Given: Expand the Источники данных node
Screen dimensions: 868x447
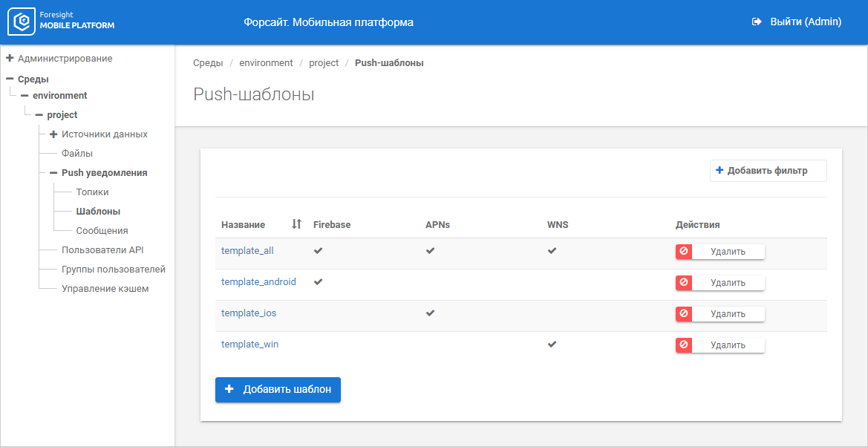Looking at the screenshot, I should (53, 134).
